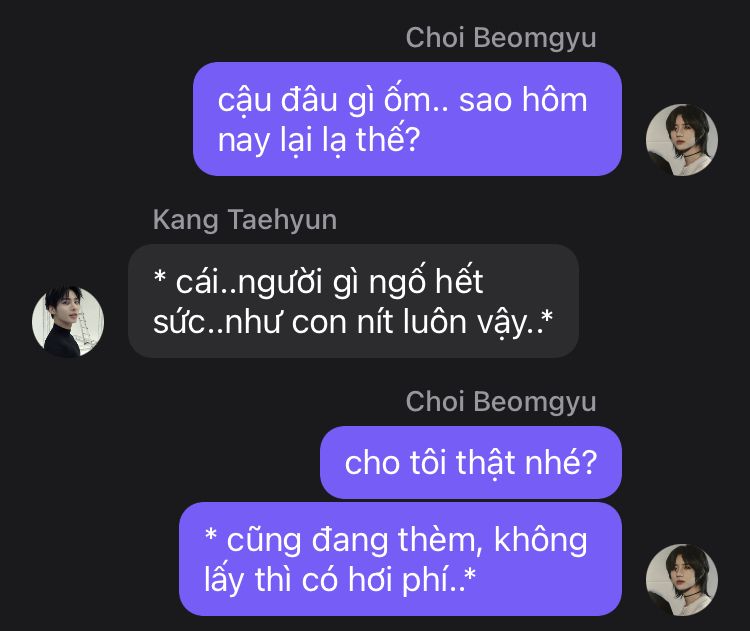750x631 pixels.
Task: Tap Choi Beomgyu's avatar beside the last message
Action: tap(682, 580)
